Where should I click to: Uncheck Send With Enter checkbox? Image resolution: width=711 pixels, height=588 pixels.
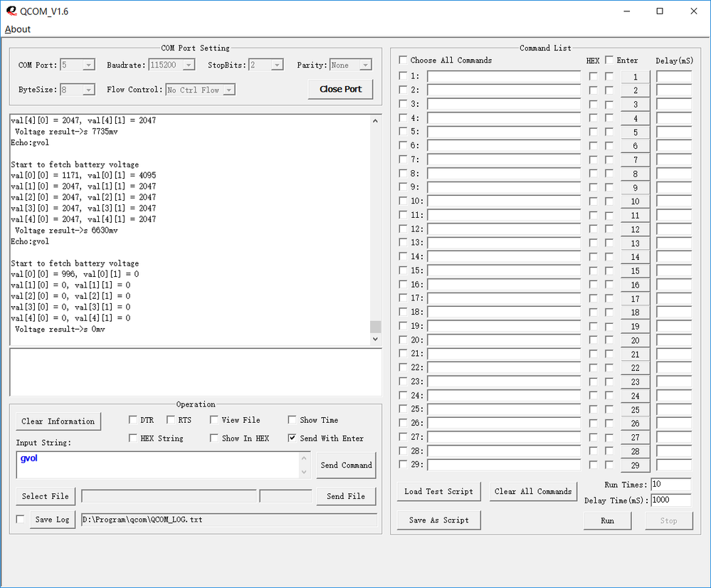292,438
